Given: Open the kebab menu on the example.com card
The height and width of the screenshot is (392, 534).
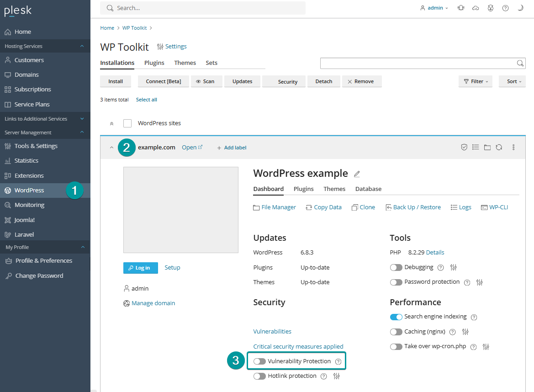Looking at the screenshot, I should click(513, 147).
